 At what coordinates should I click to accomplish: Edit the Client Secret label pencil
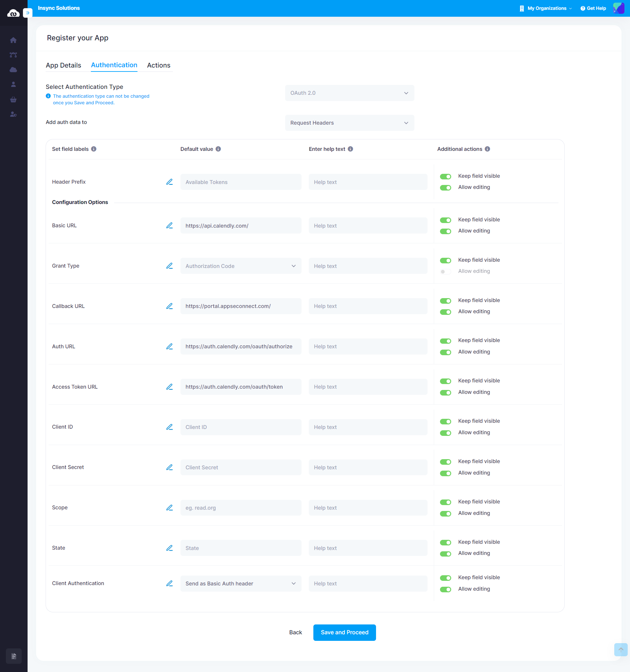[x=169, y=467]
